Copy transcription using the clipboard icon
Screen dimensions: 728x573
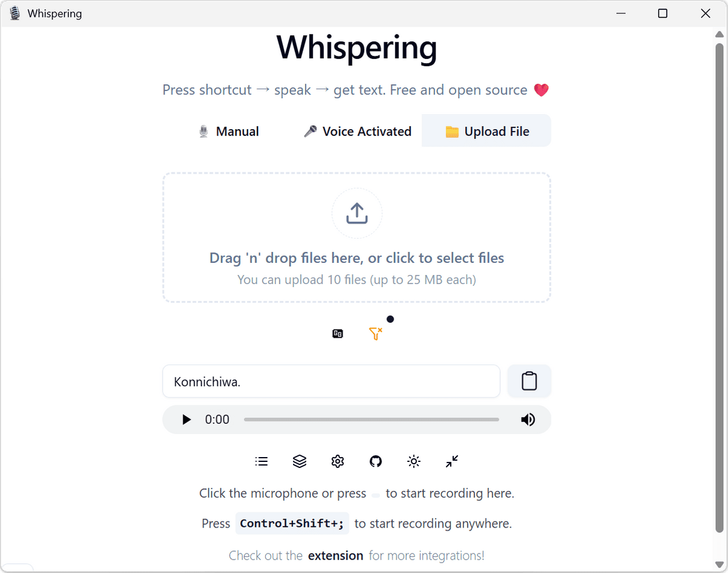pyautogui.click(x=529, y=381)
